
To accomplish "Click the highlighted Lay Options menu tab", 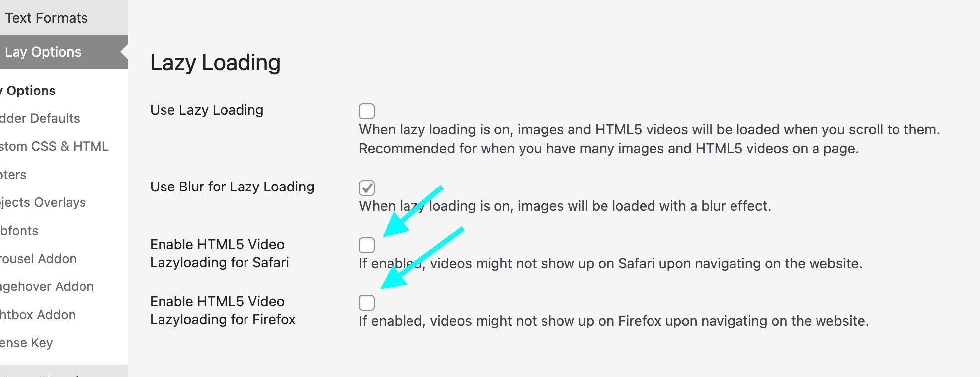I will 43,51.
